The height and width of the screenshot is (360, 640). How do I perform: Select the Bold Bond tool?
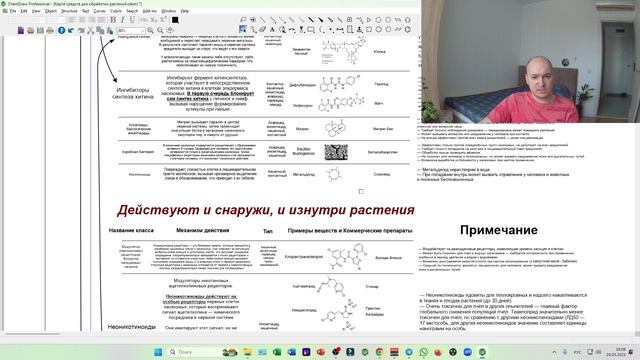pos(311,20)
